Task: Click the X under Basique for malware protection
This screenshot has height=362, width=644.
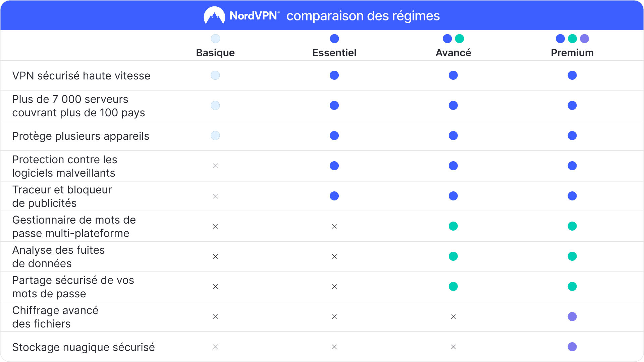Action: (x=215, y=166)
